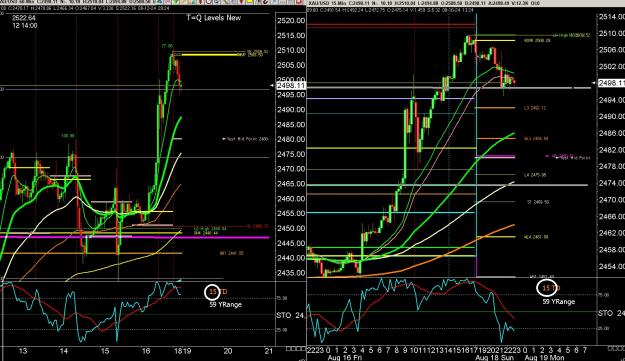Select the magenta horizontal line in left chart
The height and width of the screenshot is (361, 625).
pyautogui.click(x=135, y=237)
